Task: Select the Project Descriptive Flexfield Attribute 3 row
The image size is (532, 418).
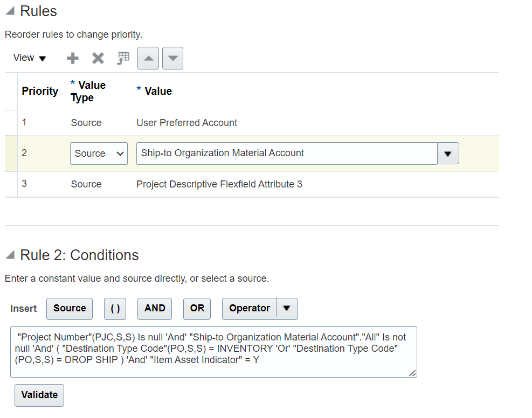Action: coord(252,184)
